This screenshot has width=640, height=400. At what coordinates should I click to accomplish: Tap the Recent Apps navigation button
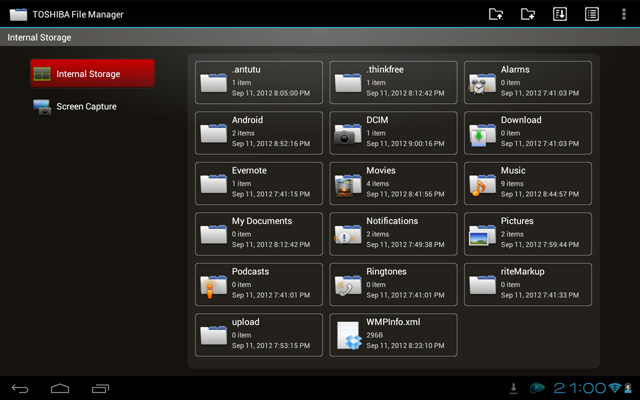coord(100,388)
